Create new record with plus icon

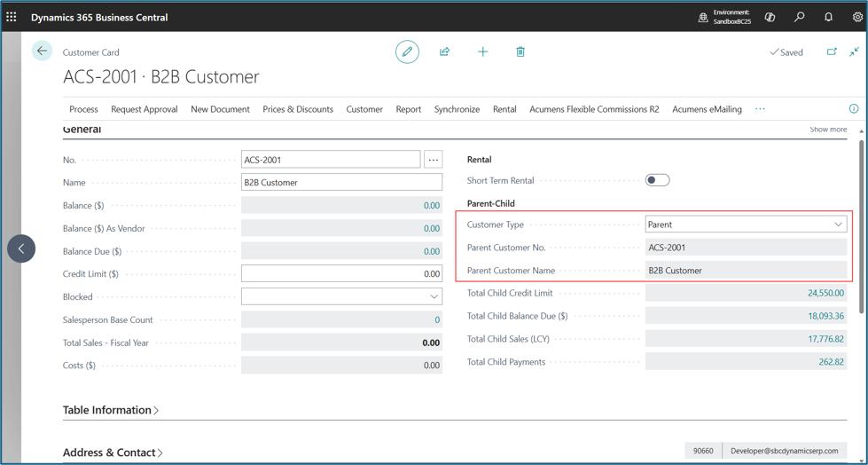[x=482, y=51]
